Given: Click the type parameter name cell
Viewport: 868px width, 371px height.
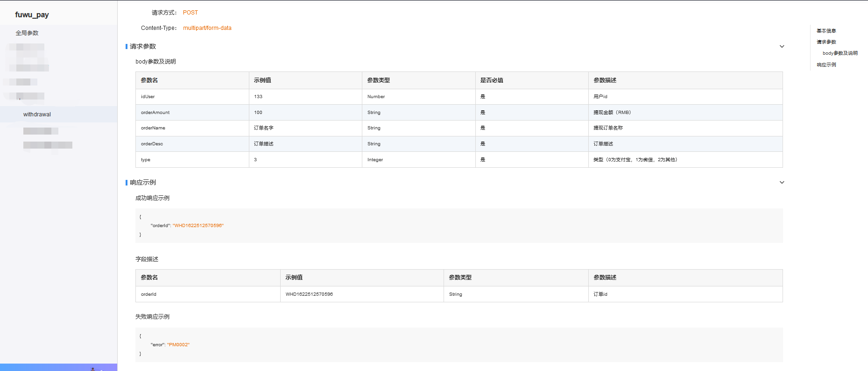Looking at the screenshot, I should 192,160.
